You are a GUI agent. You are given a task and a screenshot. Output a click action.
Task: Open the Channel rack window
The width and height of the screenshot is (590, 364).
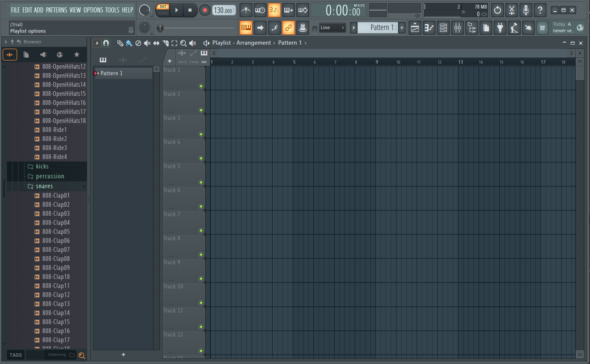point(443,28)
